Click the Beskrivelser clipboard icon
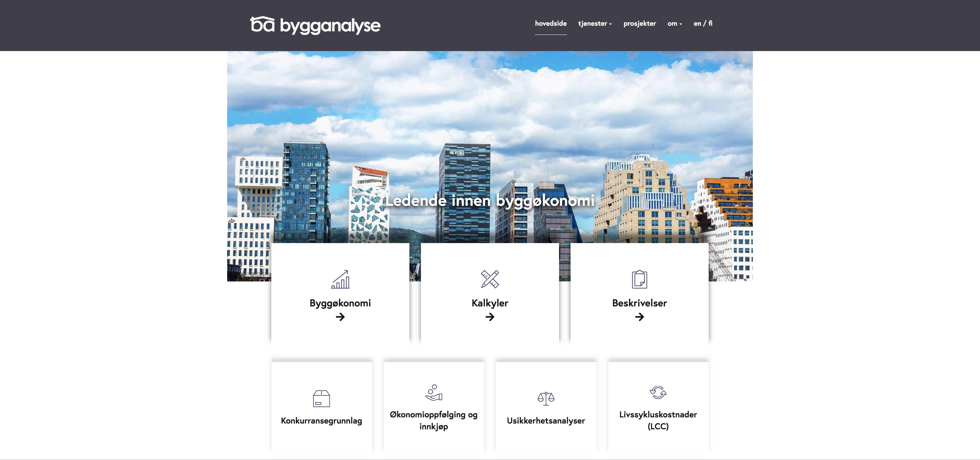This screenshot has width=980, height=460. coord(639,279)
